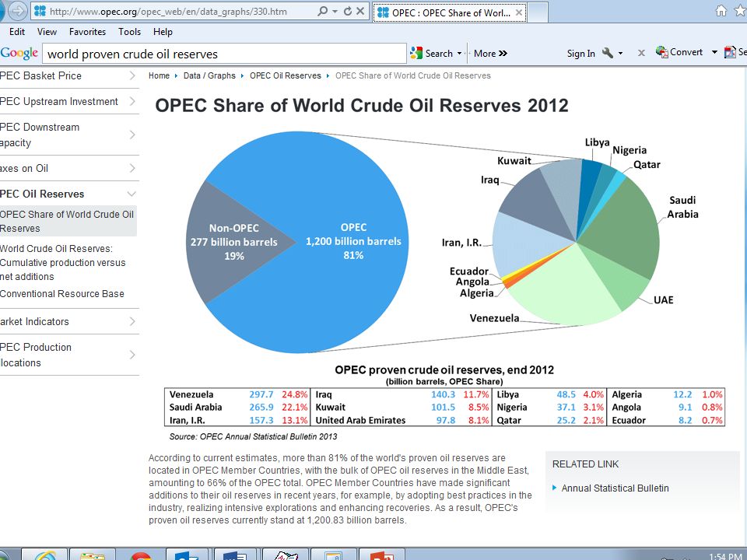Click the Libya 48.5 table value
The image size is (747, 560).
566,394
